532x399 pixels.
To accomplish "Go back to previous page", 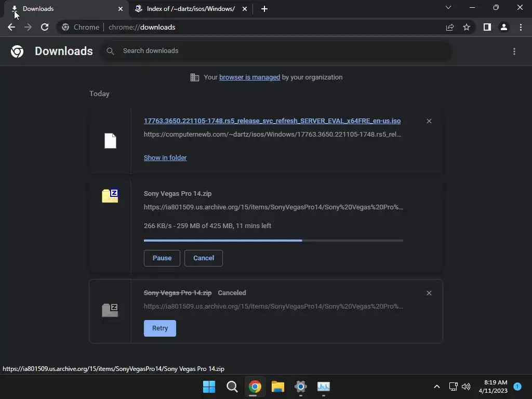I will coord(11,27).
